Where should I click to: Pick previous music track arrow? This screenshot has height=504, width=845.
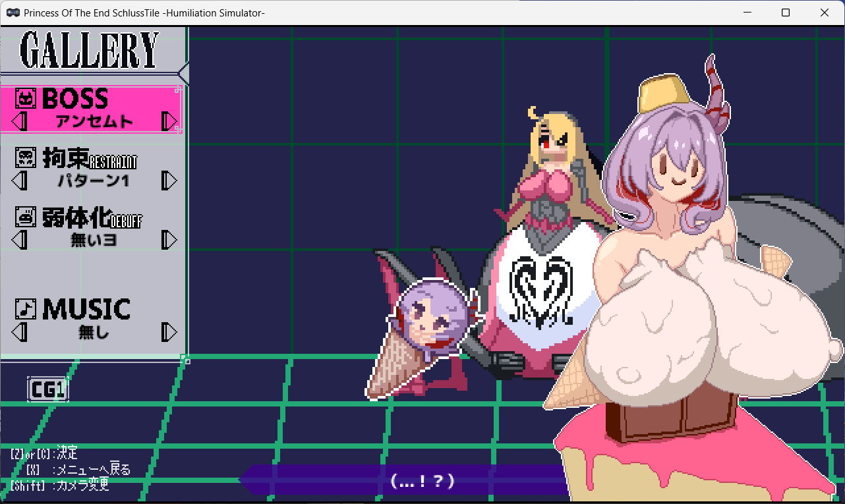pyautogui.click(x=20, y=331)
